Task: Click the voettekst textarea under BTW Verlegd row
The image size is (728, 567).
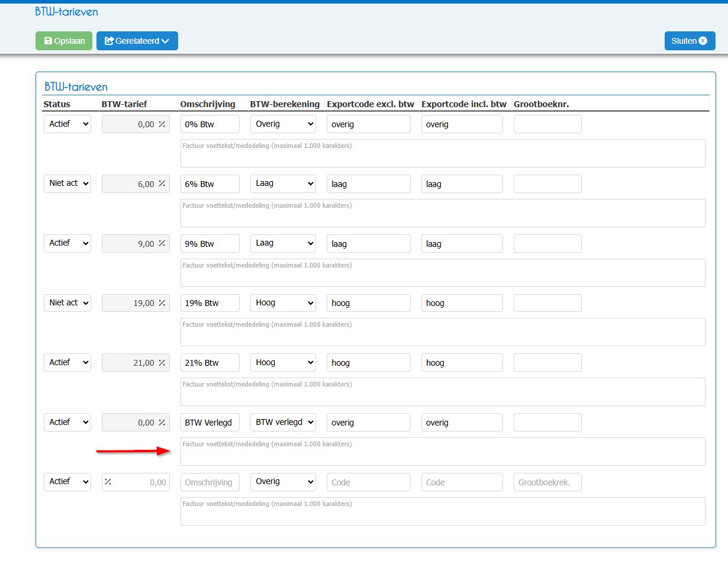Action: point(443,452)
